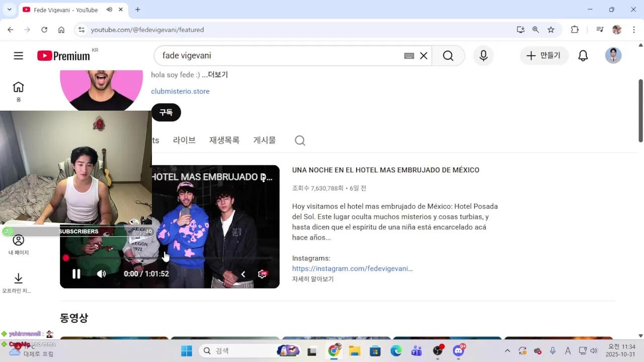This screenshot has height=362, width=644.
Task: Open Microsoft Edge from the taskbar
Action: click(x=396, y=351)
